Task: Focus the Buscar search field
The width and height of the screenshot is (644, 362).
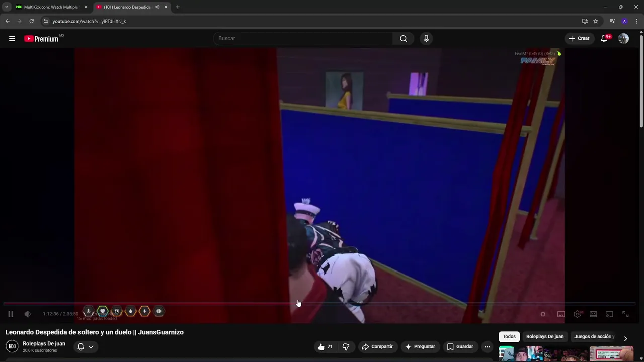Action: (303, 39)
